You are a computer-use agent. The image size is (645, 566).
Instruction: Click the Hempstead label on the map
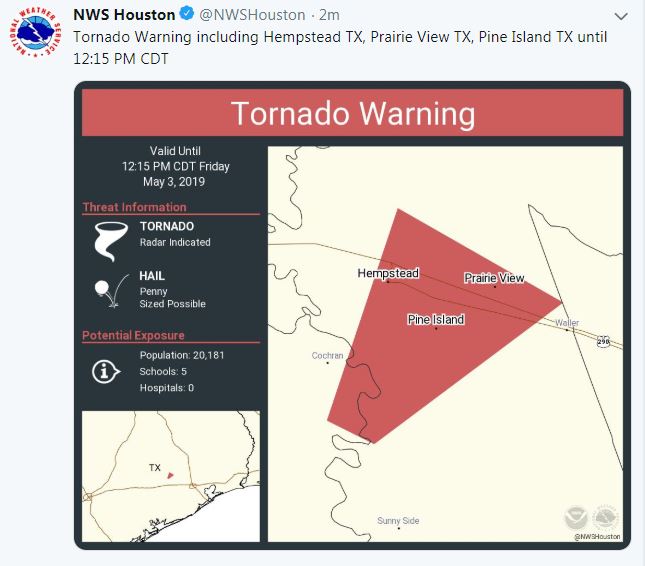(x=388, y=273)
